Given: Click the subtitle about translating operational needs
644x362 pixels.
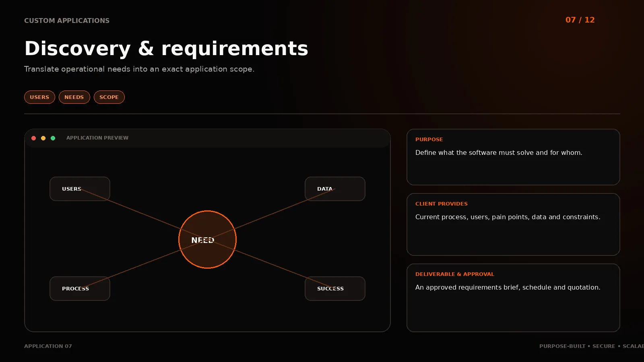Looking at the screenshot, I should [139, 69].
